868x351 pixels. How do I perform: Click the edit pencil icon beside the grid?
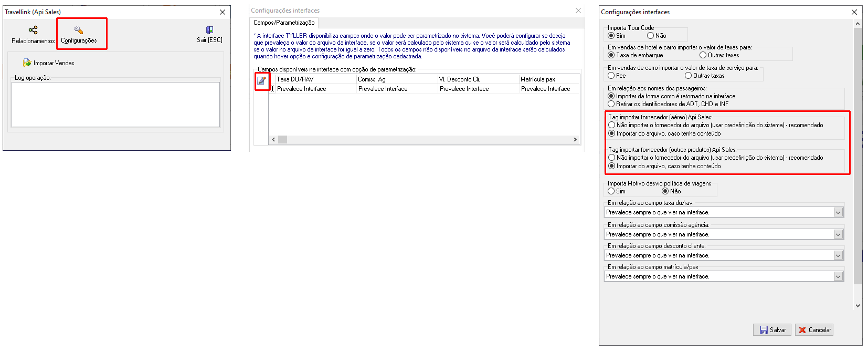(261, 80)
